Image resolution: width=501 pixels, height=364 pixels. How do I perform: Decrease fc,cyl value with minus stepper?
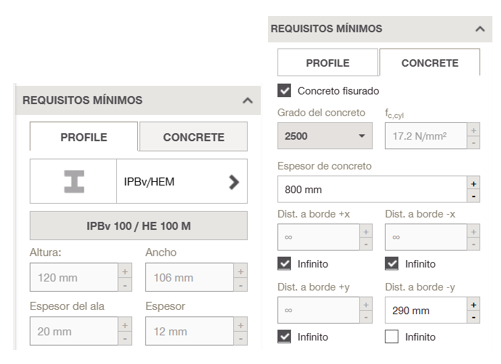(x=473, y=142)
